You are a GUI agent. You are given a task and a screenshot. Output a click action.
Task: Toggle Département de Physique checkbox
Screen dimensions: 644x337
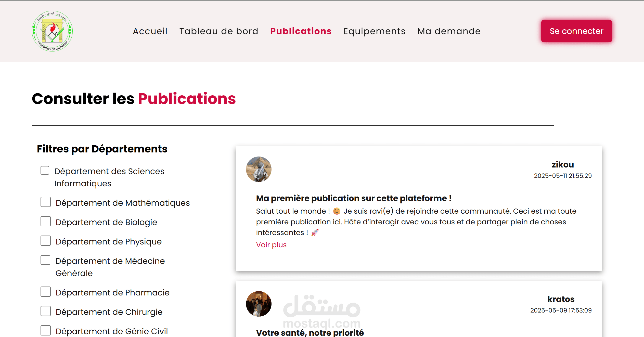(46, 241)
